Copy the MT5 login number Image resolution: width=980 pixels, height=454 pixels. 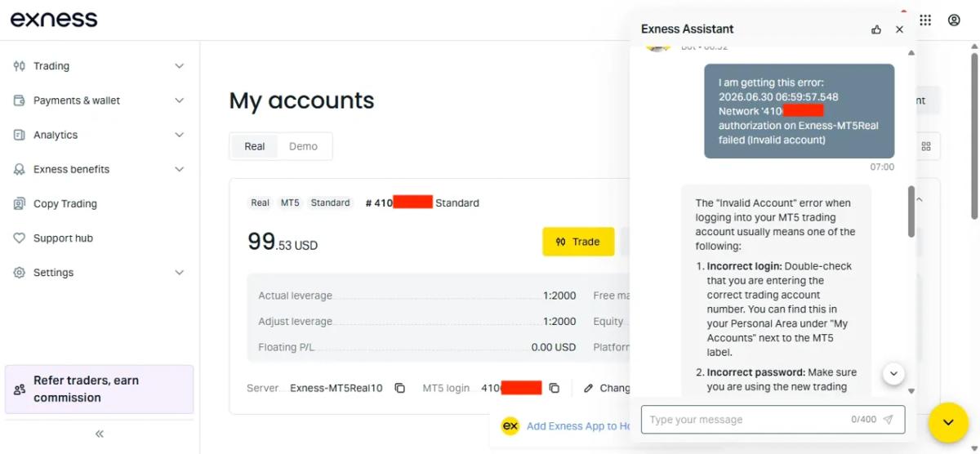(x=554, y=388)
